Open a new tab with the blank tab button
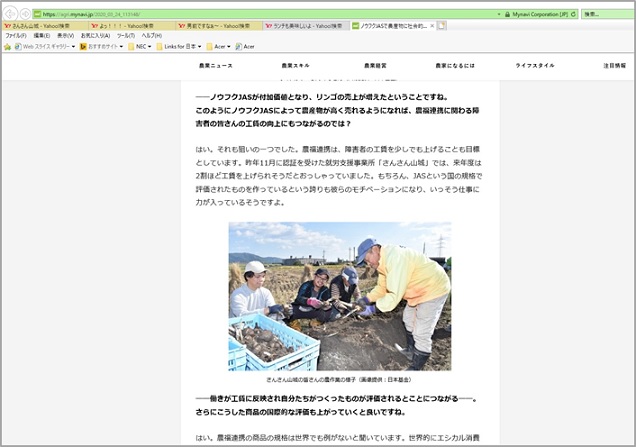636x447 pixels. point(442,26)
